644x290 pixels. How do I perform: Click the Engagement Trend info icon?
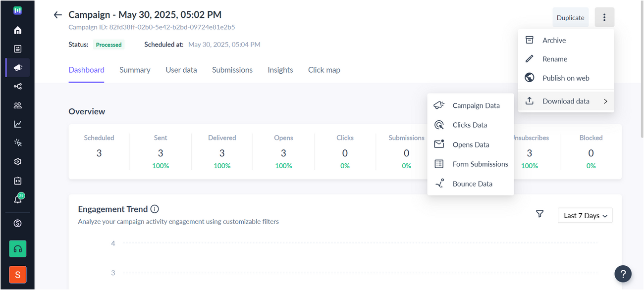point(155,209)
